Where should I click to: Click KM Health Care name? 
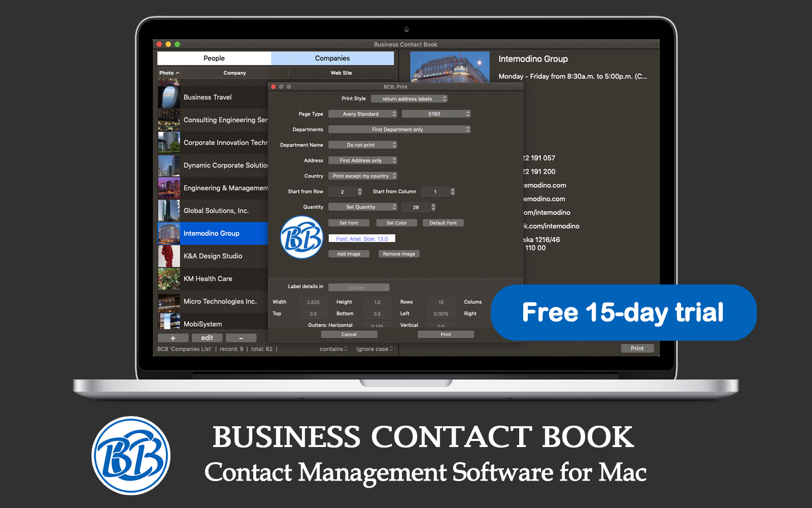click(x=208, y=279)
